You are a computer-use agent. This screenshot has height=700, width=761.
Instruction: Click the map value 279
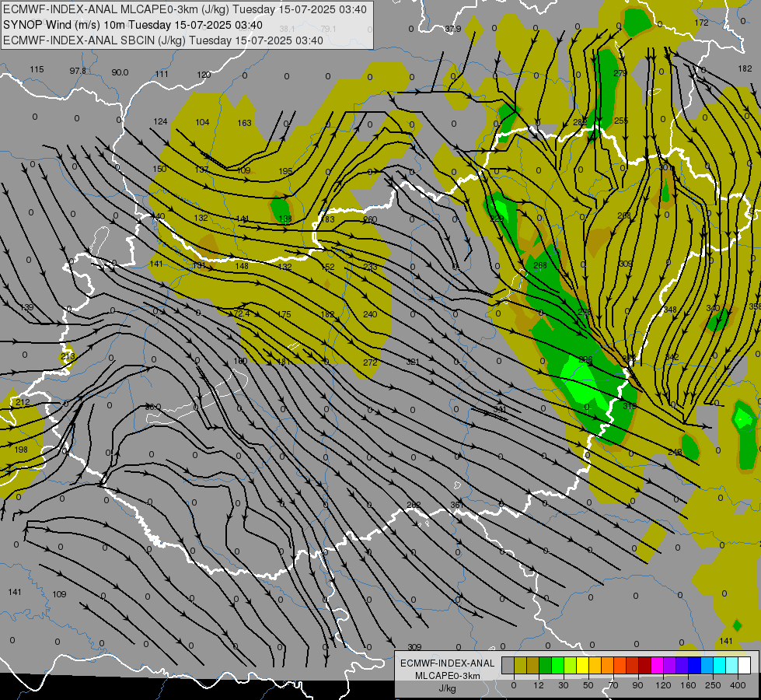620,73
